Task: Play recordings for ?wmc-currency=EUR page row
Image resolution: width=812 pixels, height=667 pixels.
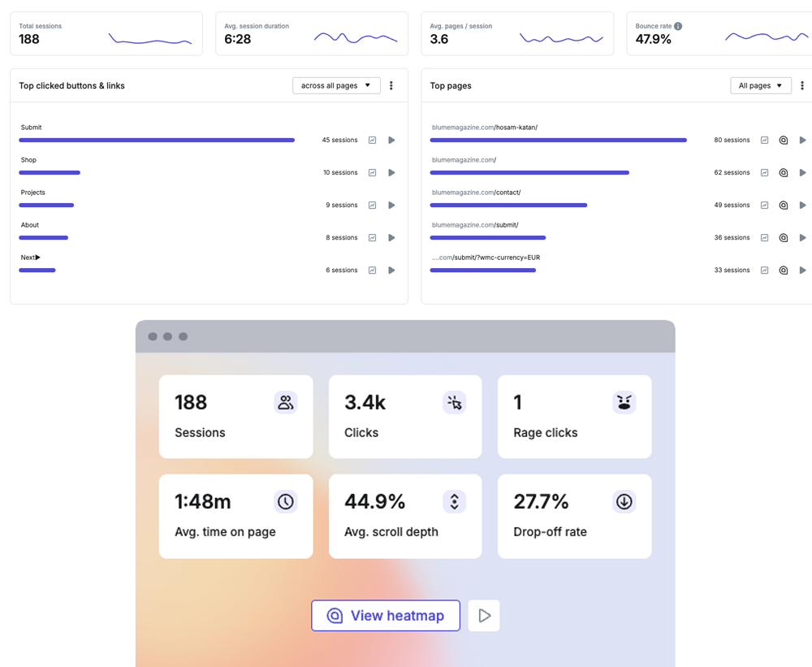Action: [x=802, y=270]
